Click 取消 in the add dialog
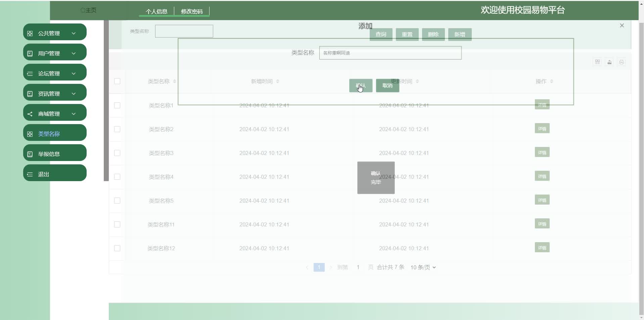This screenshot has width=644, height=320. pos(387,86)
